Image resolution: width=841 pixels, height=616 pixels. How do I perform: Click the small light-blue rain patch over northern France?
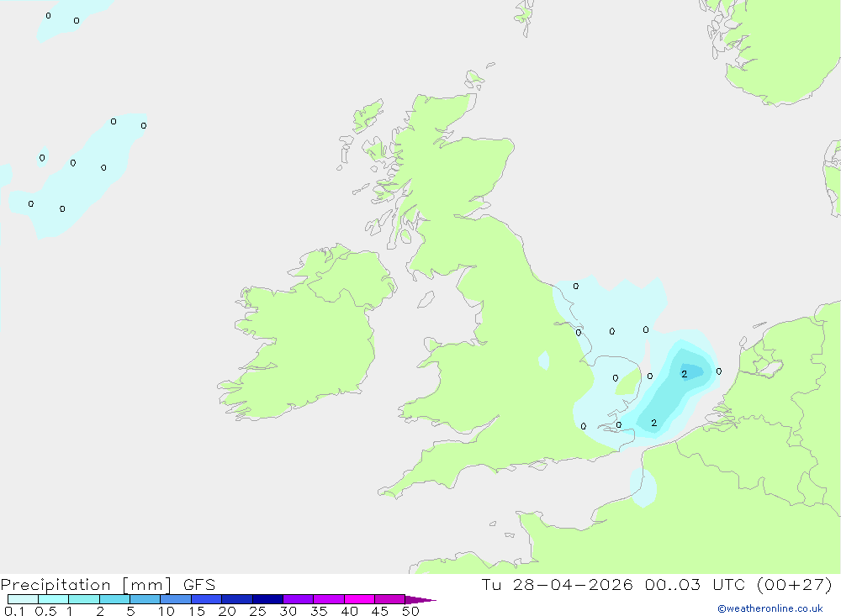tap(643, 487)
